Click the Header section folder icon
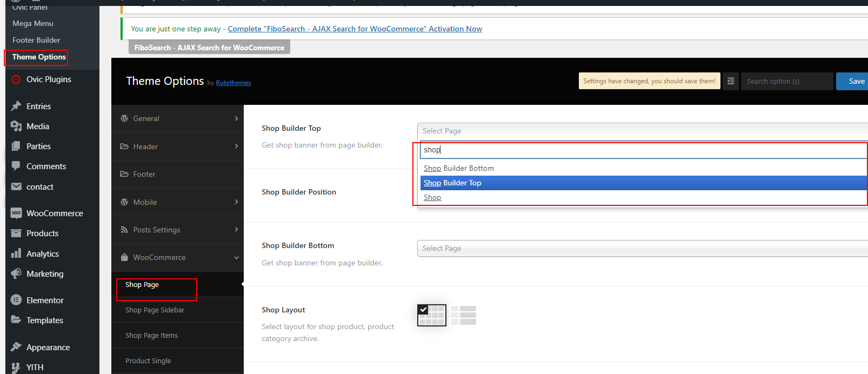The height and width of the screenshot is (374, 868). 124,146
